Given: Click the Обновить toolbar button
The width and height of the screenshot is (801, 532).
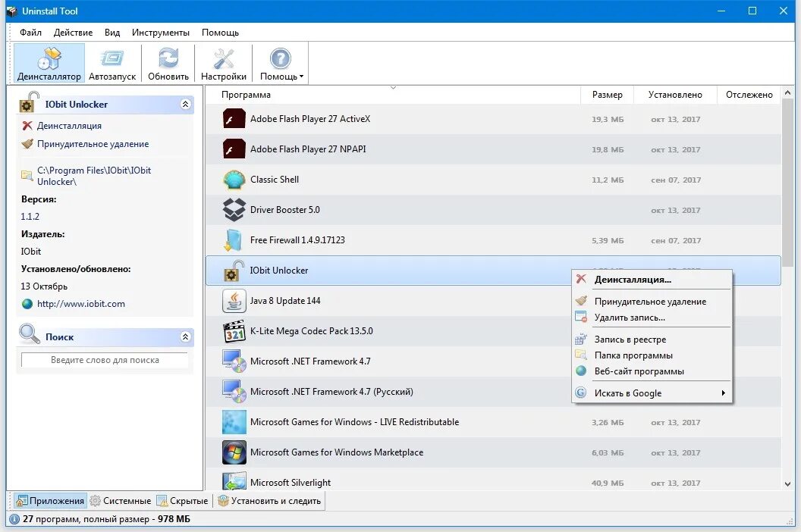Looking at the screenshot, I should pos(168,64).
